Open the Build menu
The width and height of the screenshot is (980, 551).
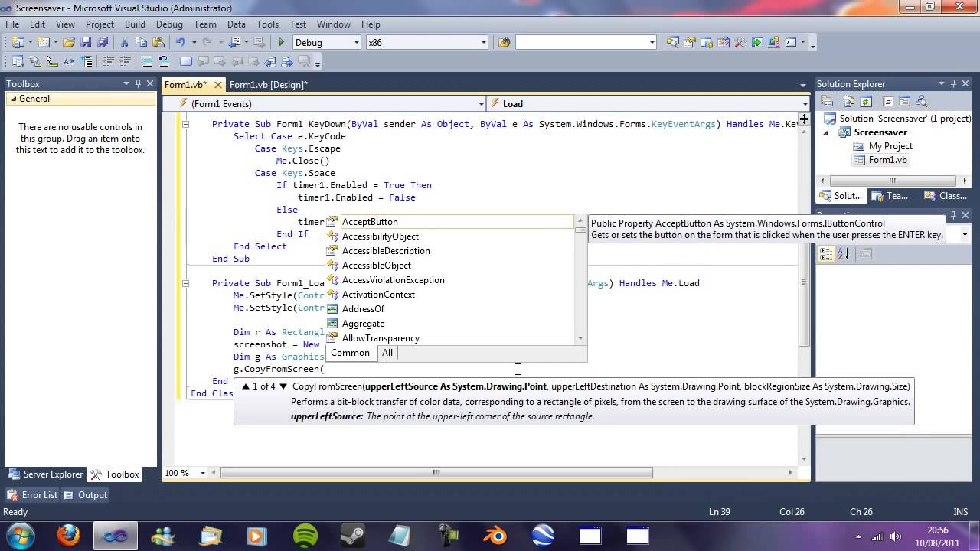[135, 24]
